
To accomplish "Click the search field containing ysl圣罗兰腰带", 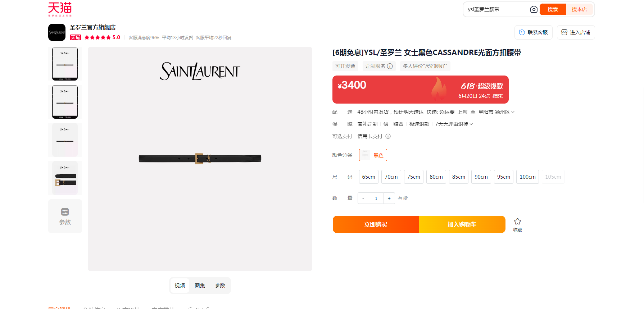I will tap(496, 9).
